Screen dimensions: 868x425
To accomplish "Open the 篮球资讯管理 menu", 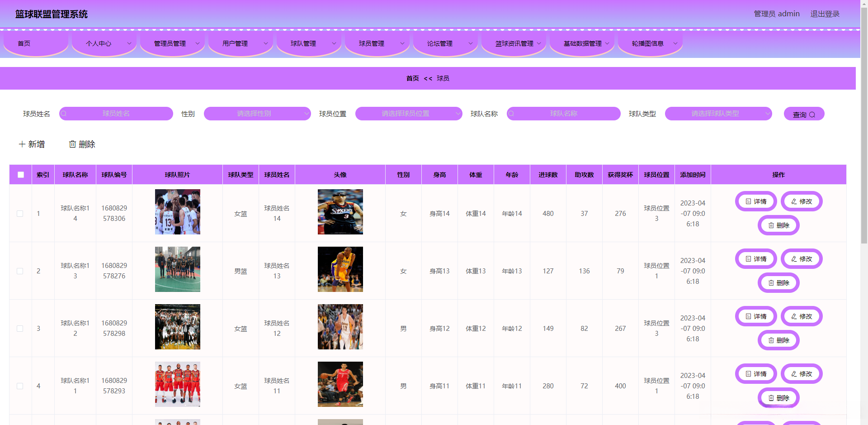I will (514, 43).
